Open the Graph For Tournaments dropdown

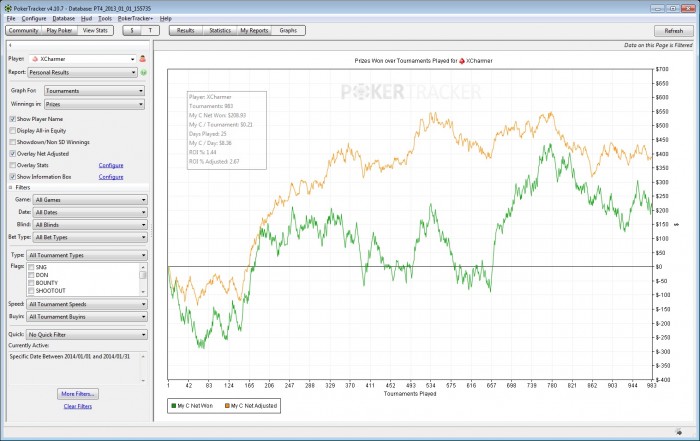tap(95, 91)
